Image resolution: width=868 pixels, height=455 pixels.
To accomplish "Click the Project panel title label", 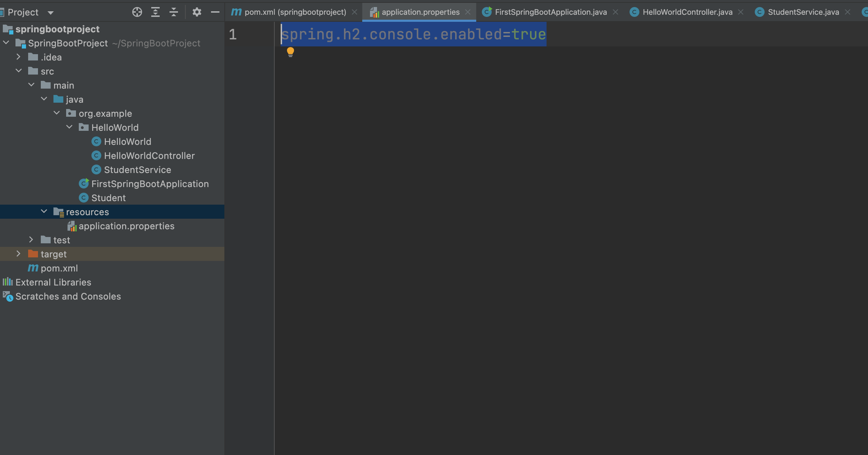I will coord(23,12).
